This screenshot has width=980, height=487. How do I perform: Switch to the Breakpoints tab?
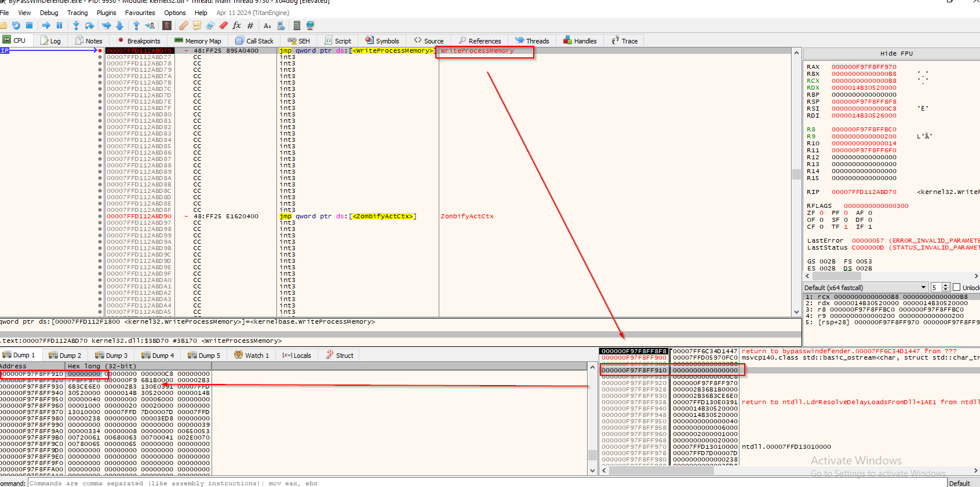139,41
